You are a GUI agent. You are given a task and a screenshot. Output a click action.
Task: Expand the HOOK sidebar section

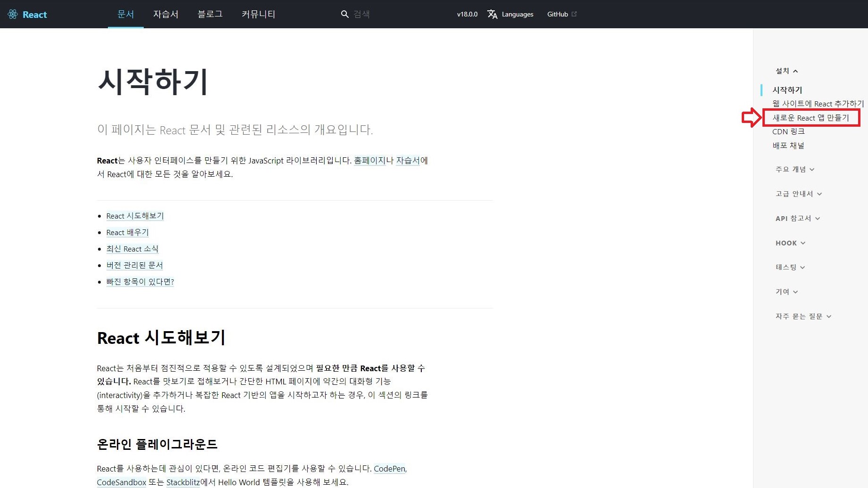[x=791, y=243]
